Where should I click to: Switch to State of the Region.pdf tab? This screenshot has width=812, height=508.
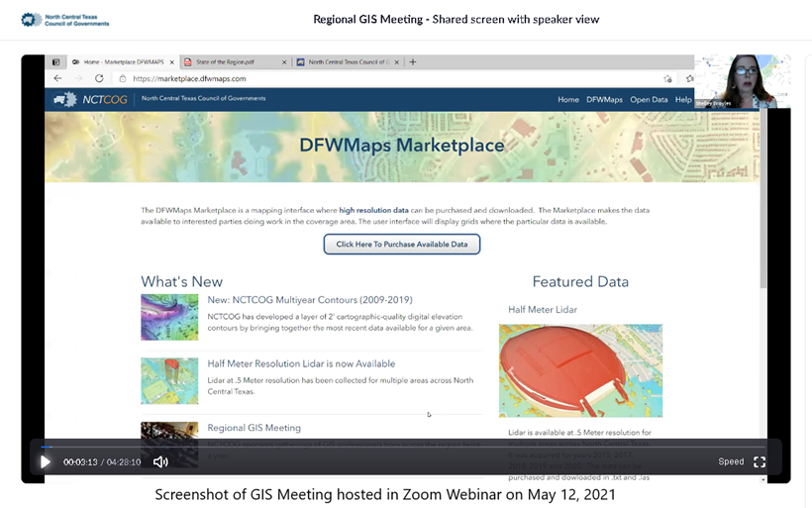[236, 61]
